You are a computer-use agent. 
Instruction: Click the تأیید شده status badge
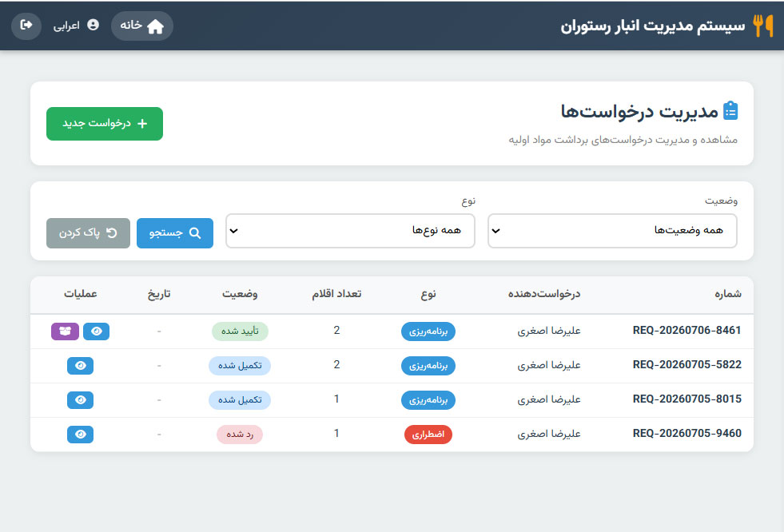tap(240, 332)
